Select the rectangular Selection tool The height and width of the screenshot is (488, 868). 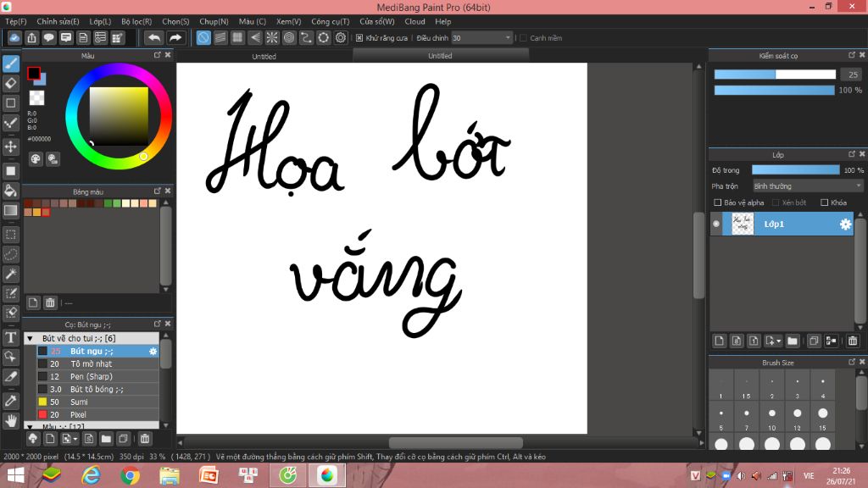tap(10, 235)
